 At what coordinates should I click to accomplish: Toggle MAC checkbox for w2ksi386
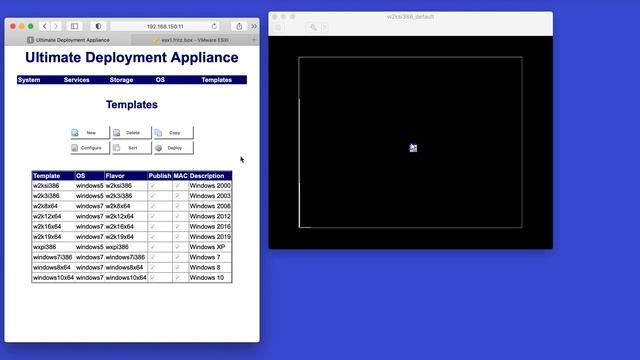pos(178,185)
